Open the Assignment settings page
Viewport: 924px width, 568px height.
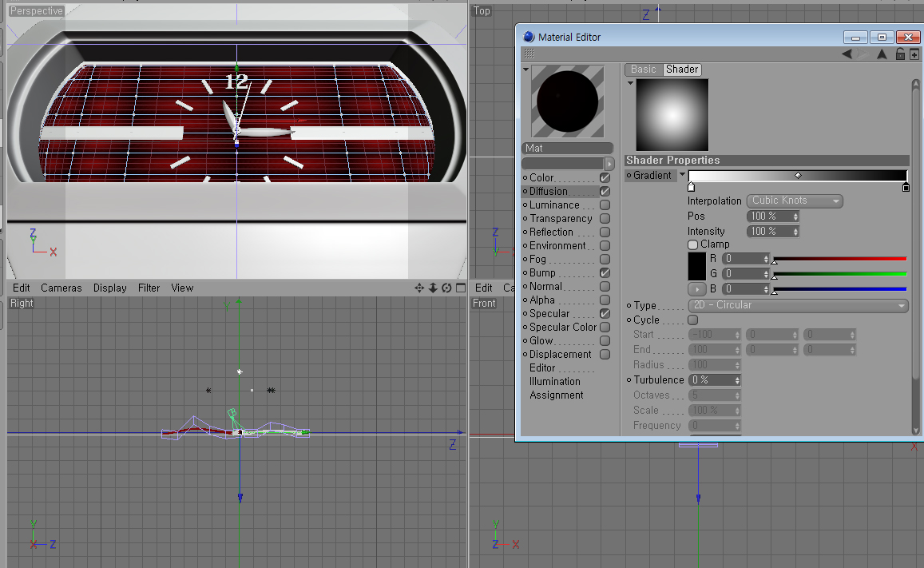[x=556, y=395]
